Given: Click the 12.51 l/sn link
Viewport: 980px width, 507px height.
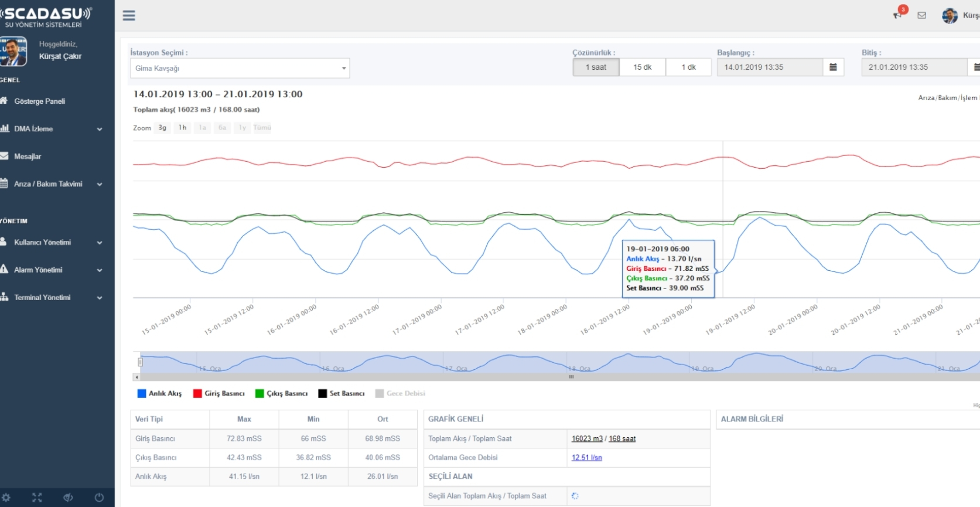Looking at the screenshot, I should [586, 458].
